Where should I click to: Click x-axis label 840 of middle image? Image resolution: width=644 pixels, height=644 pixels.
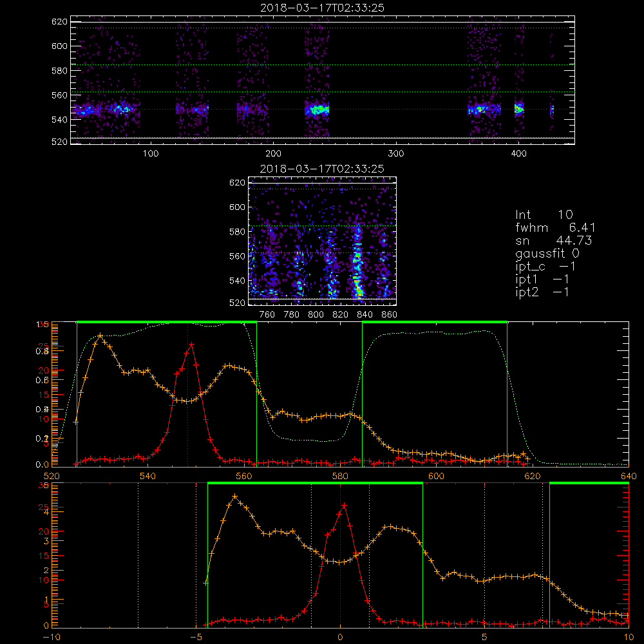point(365,315)
